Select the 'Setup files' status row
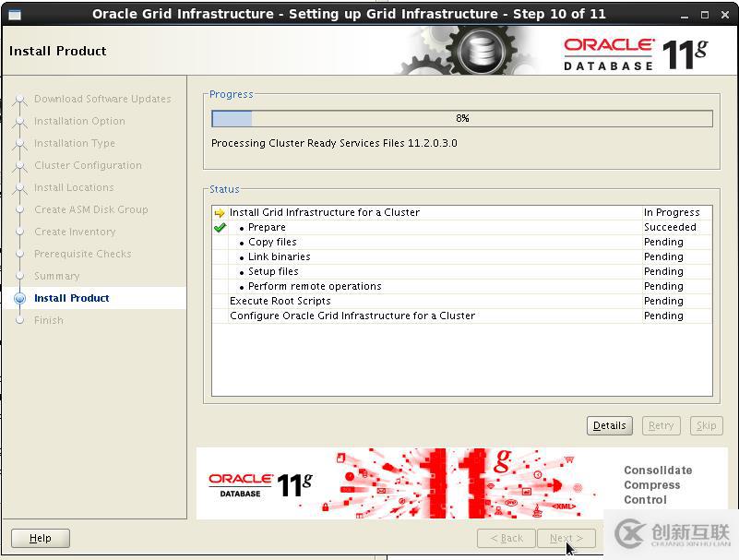Viewport: 739px width, 560px height. tap(462, 271)
